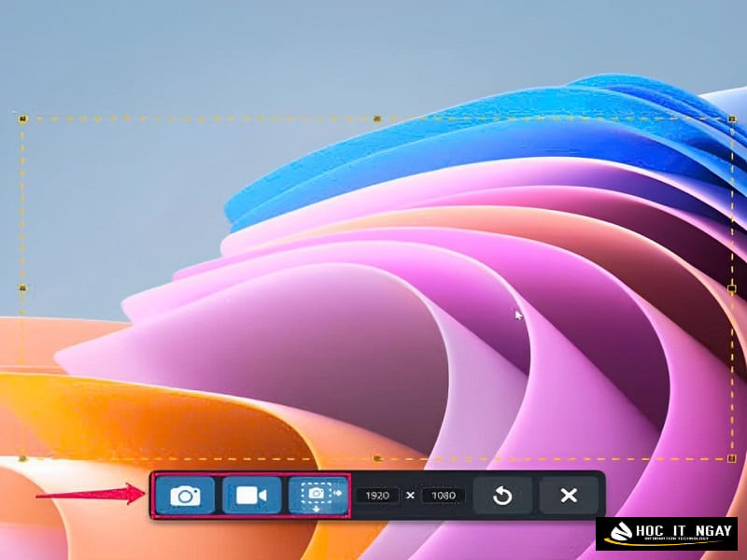Click the bottom-middle selection edge handle

point(377,458)
